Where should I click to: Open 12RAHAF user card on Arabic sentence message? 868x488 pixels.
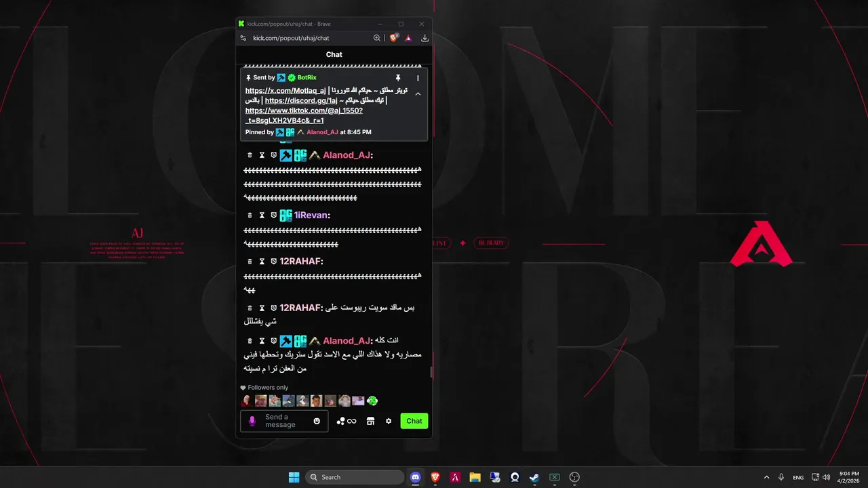click(x=301, y=308)
